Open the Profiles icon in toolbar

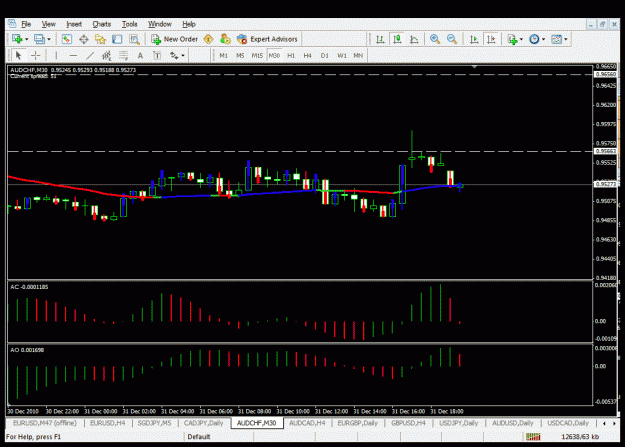[39, 39]
